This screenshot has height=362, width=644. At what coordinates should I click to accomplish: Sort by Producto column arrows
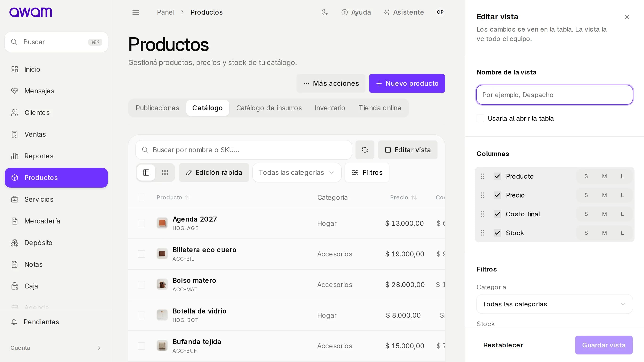188,197
